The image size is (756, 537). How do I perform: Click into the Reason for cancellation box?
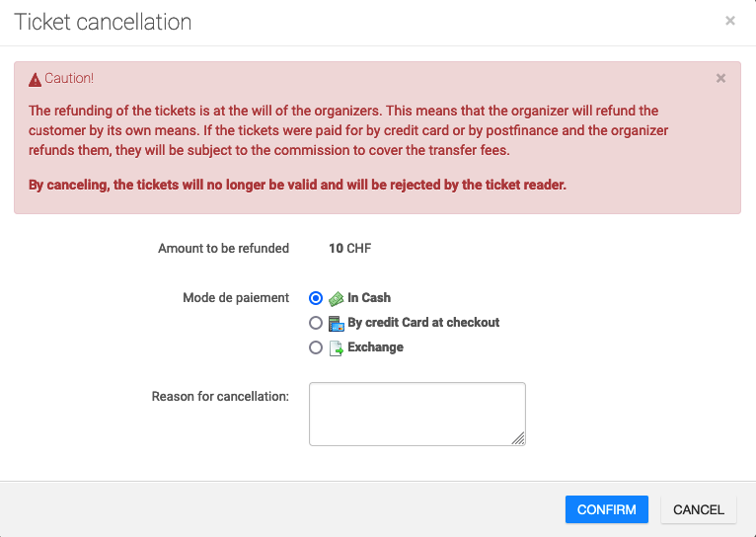pyautogui.click(x=416, y=414)
